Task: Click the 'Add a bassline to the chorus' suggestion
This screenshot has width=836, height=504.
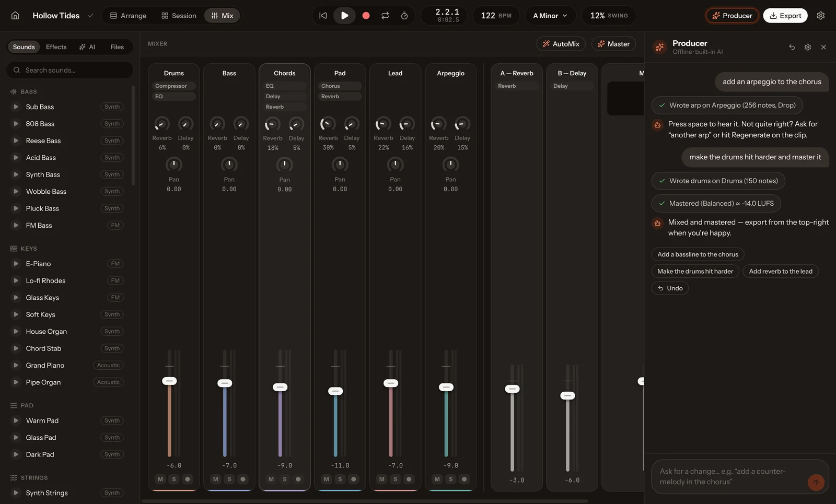Action: [698, 254]
